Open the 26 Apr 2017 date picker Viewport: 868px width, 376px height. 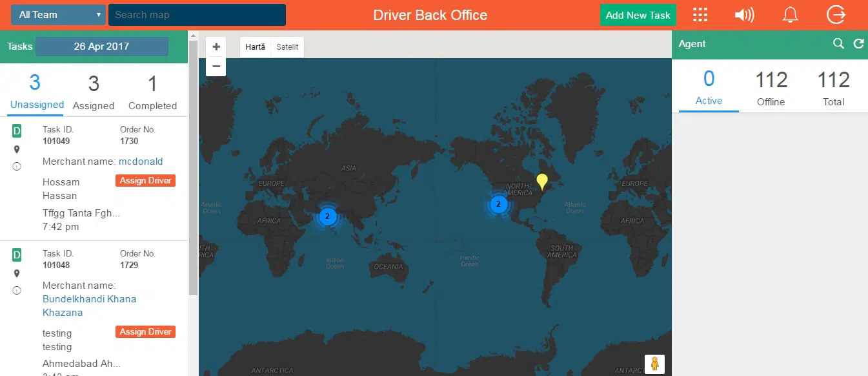(x=101, y=47)
